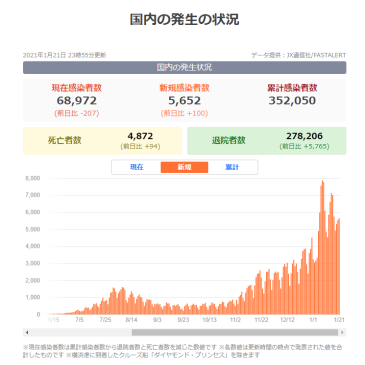
Task: Click the 国内の発生状況 gray header bar
Action: coord(184,67)
